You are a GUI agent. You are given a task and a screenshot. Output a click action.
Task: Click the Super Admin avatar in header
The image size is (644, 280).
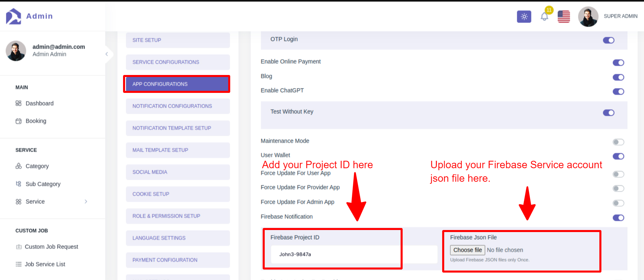point(588,17)
